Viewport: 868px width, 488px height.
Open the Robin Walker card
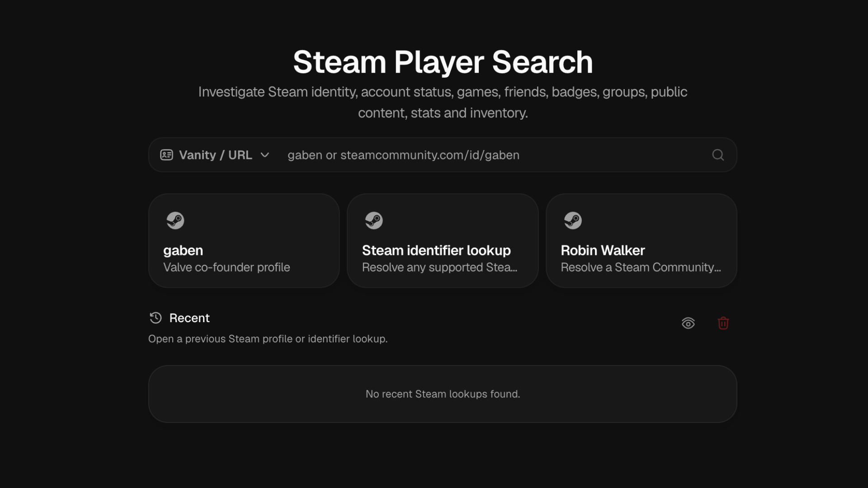[642, 240]
